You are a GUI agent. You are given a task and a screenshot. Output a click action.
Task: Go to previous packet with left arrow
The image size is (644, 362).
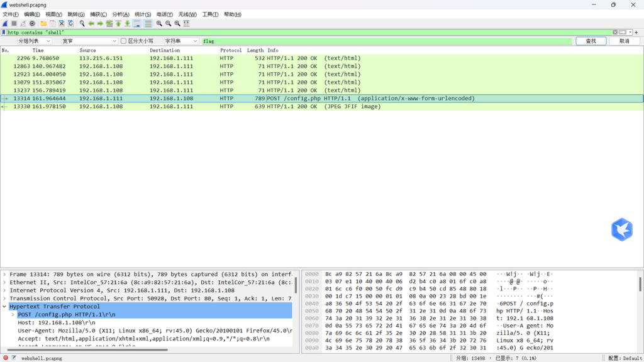pyautogui.click(x=91, y=23)
